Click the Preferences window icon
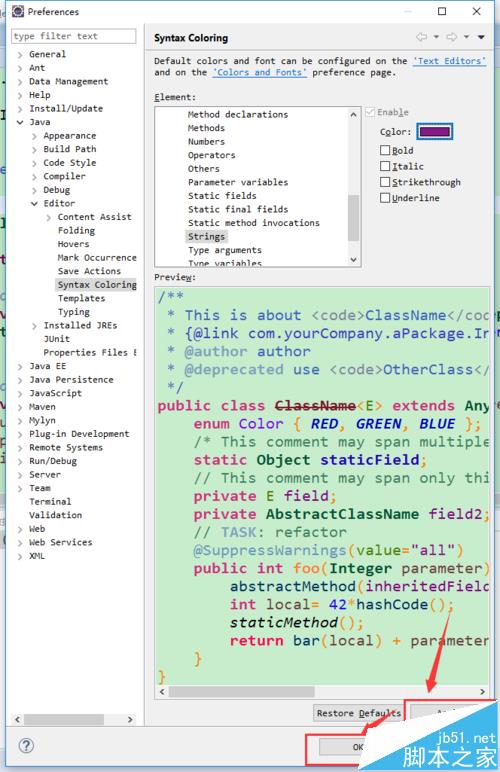Image resolution: width=500 pixels, height=772 pixels. [x=18, y=11]
